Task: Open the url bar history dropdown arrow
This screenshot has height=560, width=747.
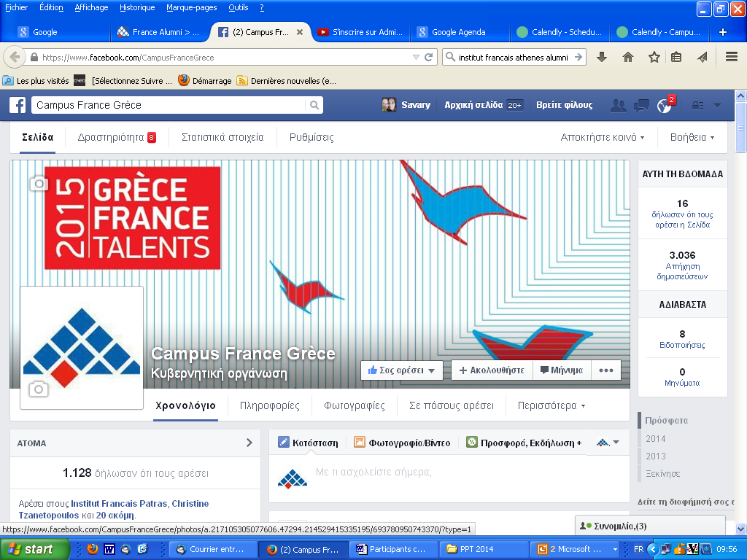Action: (416, 57)
